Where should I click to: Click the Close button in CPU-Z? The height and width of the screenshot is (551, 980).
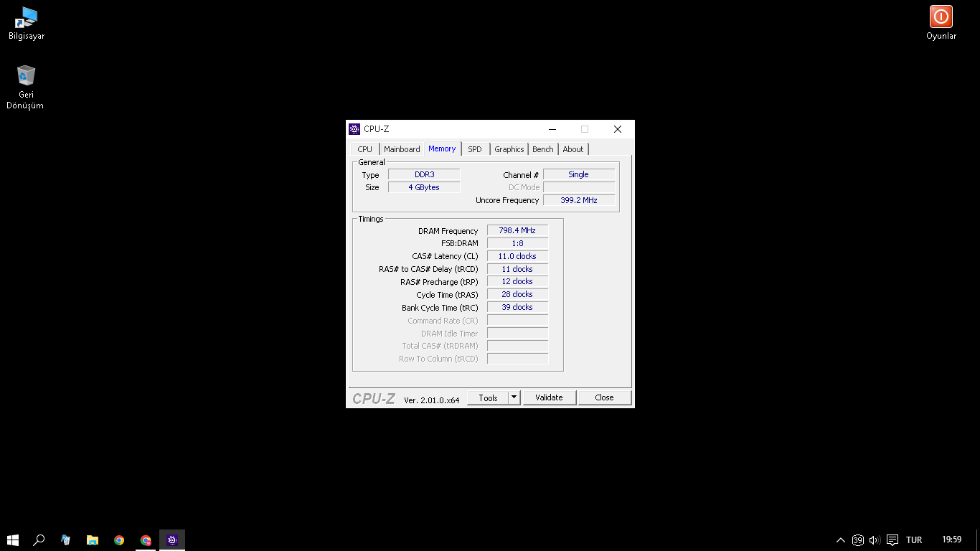(605, 397)
